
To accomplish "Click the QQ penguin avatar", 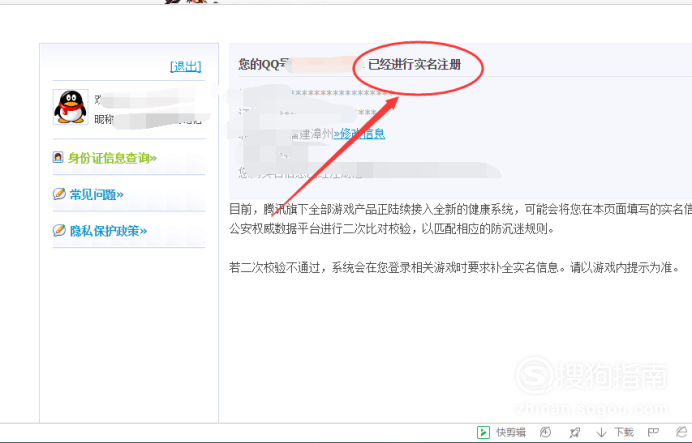I will [70, 107].
